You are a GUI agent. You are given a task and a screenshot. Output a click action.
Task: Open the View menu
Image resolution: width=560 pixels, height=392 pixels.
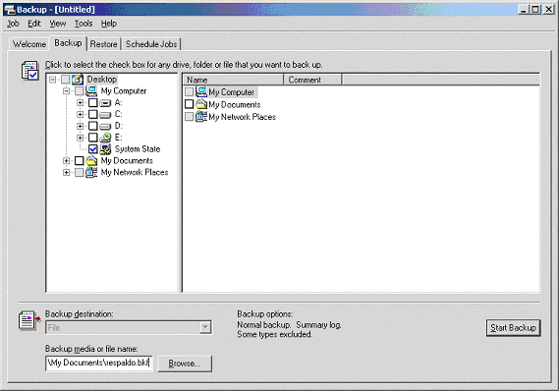[x=58, y=24]
